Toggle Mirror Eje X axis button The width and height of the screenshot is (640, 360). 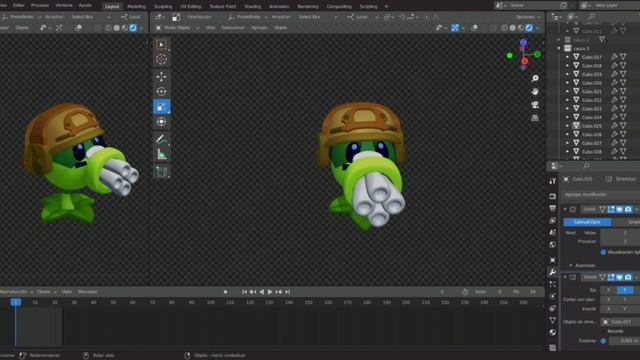pos(608,290)
